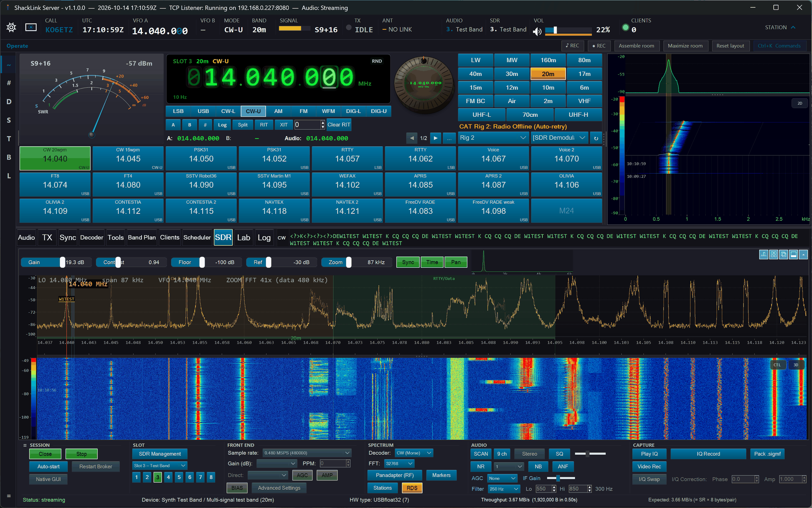
Task: Open the Sample rate dropdown
Action: 307,453
